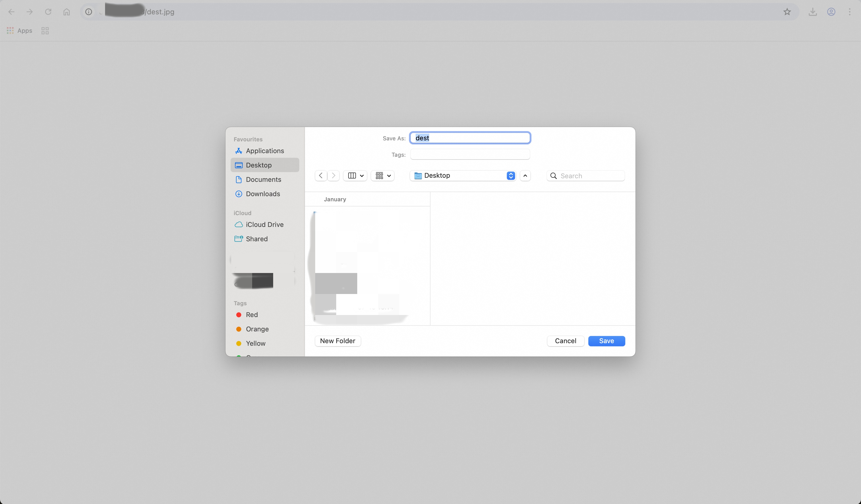Viewport: 861px width, 504px height.
Task: Click the site information icon
Action: pos(88,12)
